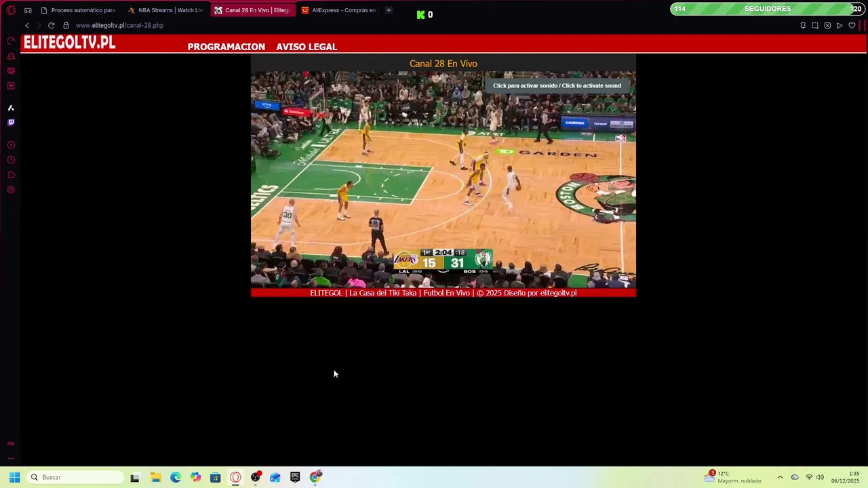Open Task View on the taskbar
868x488 pixels.
click(135, 477)
